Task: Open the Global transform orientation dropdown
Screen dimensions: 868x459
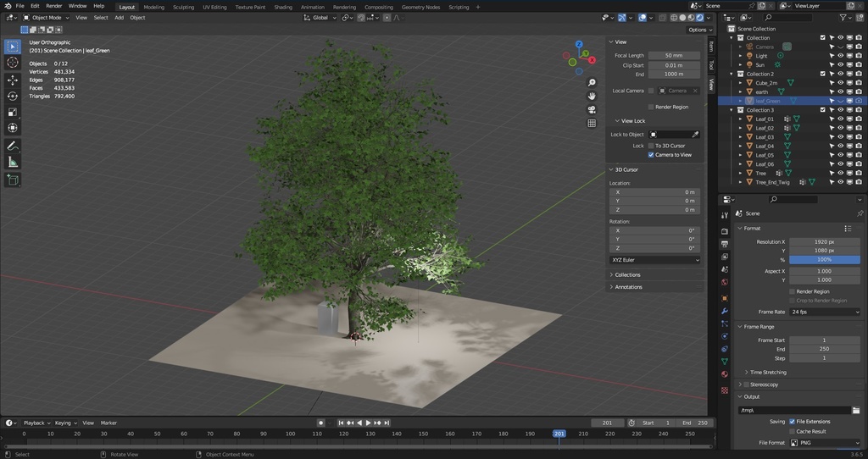Action: point(320,18)
